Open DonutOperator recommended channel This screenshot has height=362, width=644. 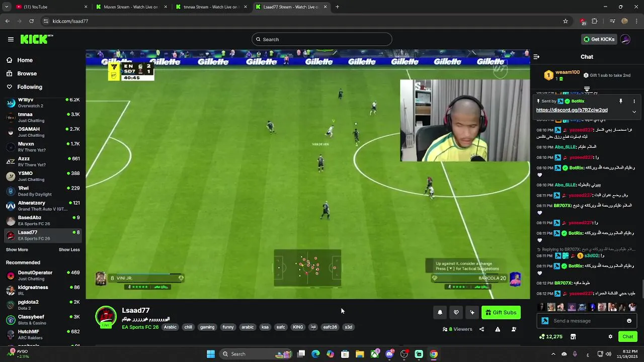coord(43,276)
